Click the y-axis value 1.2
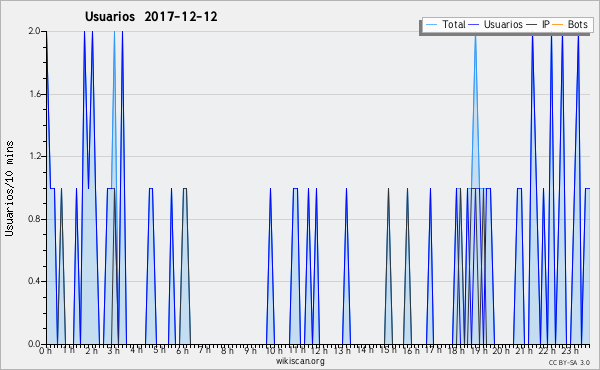The image size is (600, 370). (34, 156)
